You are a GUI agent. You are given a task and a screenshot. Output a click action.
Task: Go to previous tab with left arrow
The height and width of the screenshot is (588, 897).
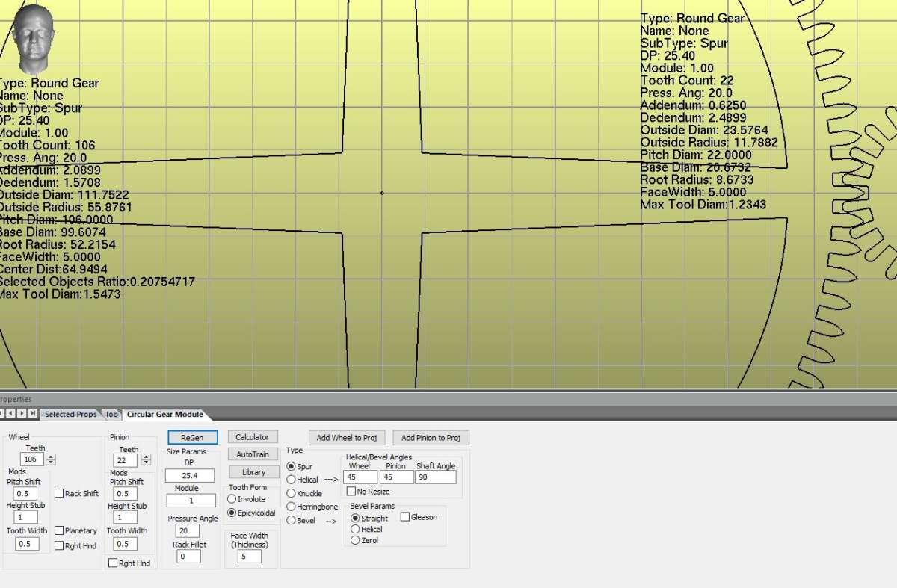tap(11, 413)
